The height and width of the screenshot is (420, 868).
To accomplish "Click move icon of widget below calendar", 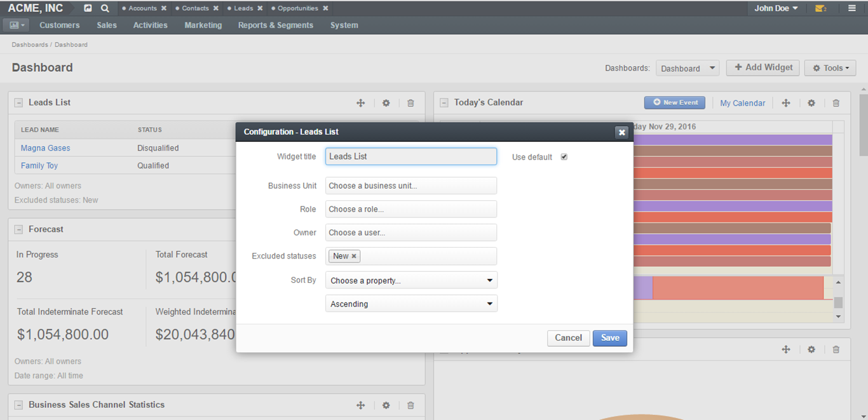I will [x=786, y=349].
